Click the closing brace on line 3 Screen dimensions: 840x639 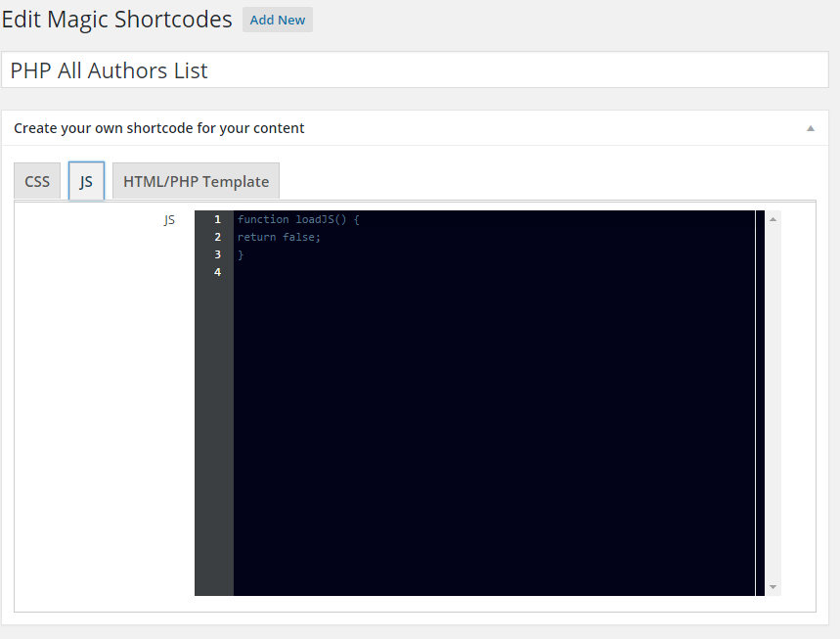click(241, 254)
